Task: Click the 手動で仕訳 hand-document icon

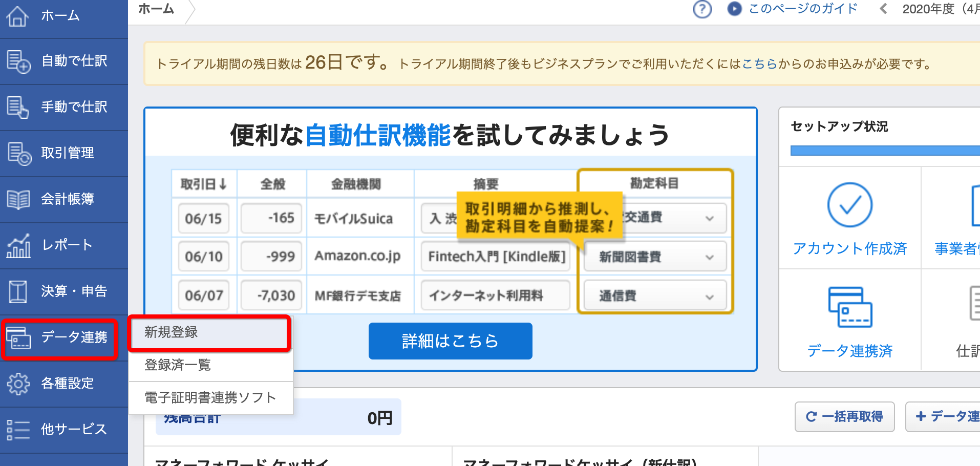Action: tap(18, 107)
